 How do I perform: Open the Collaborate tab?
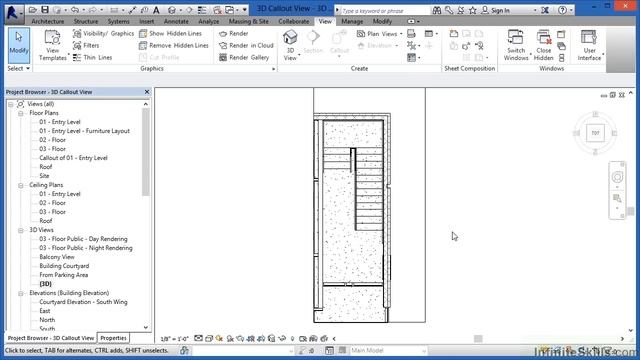(294, 21)
